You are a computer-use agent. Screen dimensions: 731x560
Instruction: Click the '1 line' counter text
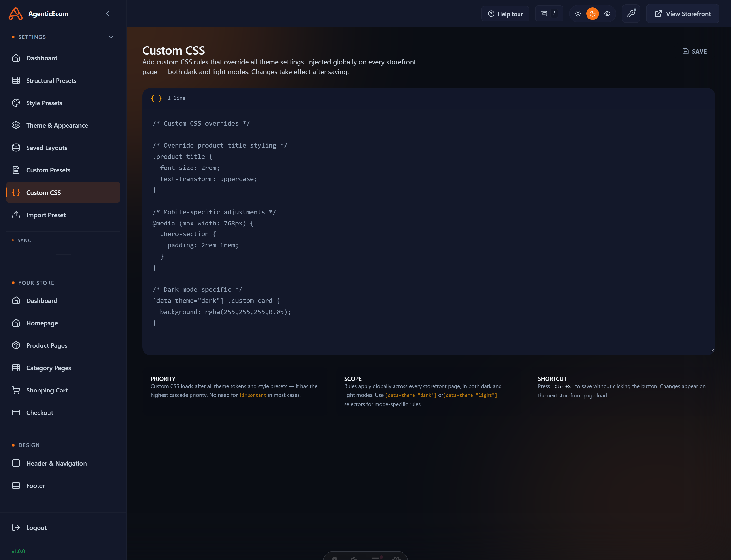pos(176,98)
